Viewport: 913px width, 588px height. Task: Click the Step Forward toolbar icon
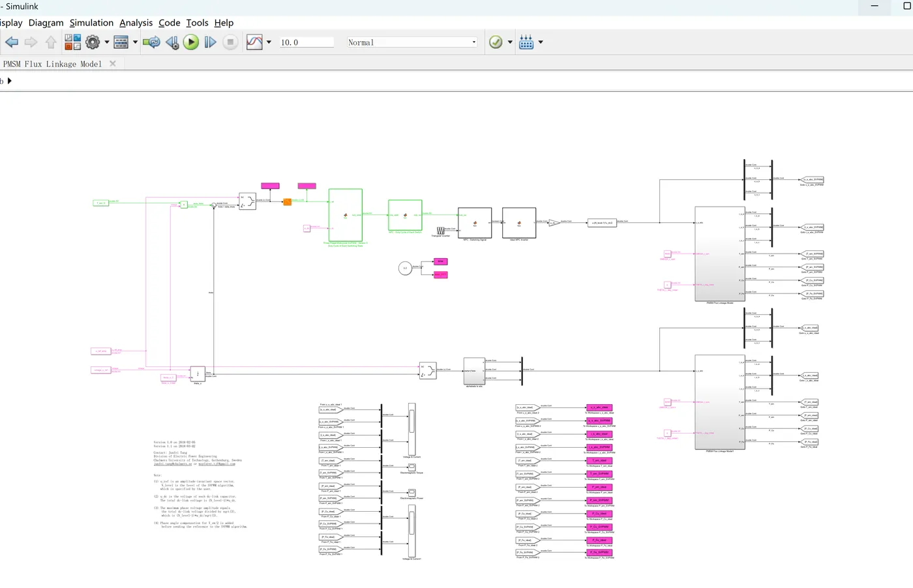click(210, 42)
